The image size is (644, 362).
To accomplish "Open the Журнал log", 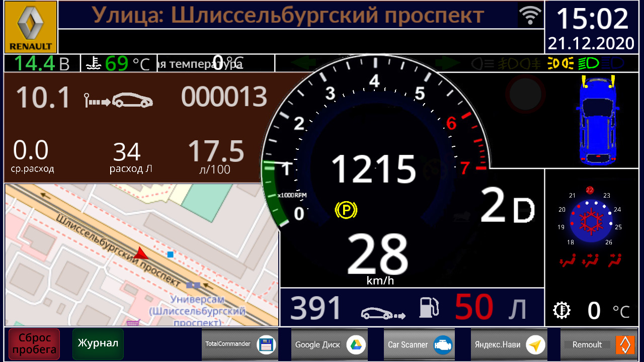I will click(98, 344).
